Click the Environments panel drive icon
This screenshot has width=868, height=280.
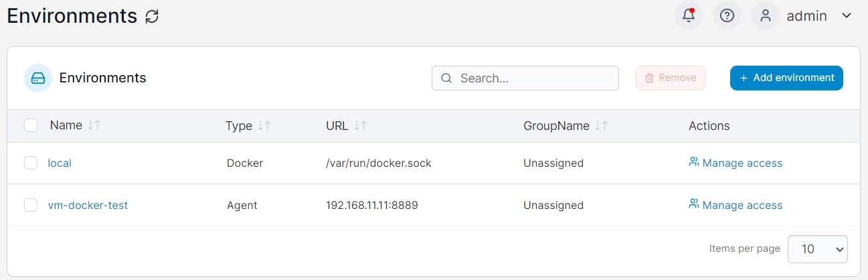pos(38,78)
